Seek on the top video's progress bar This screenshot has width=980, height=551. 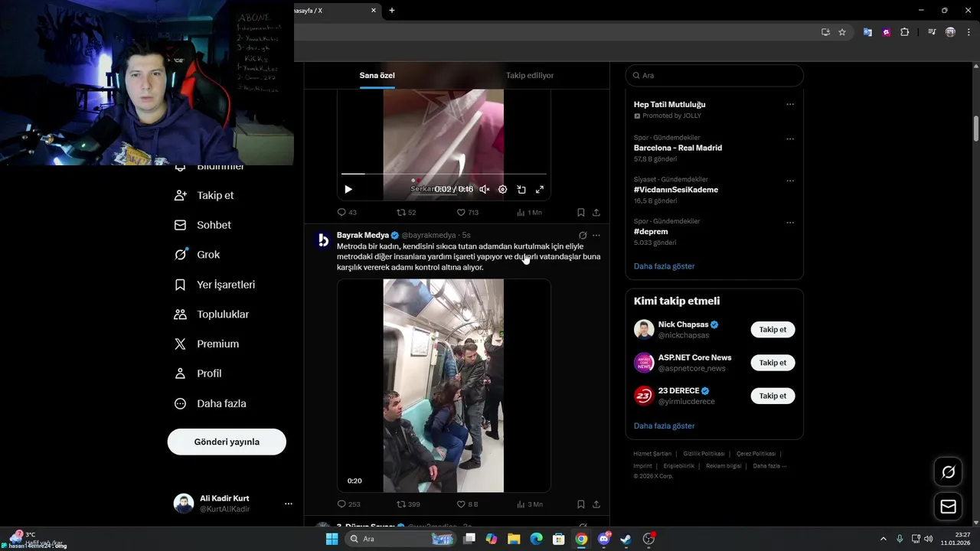point(444,174)
